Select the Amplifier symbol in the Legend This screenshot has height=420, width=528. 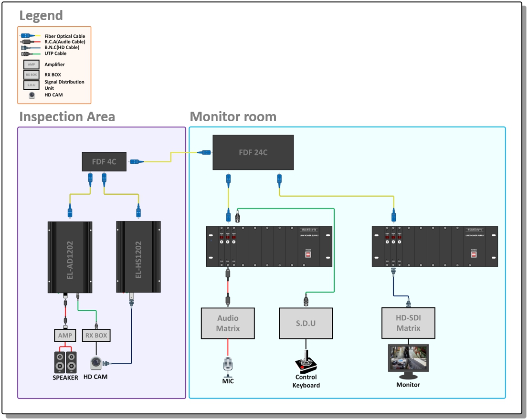pos(32,64)
